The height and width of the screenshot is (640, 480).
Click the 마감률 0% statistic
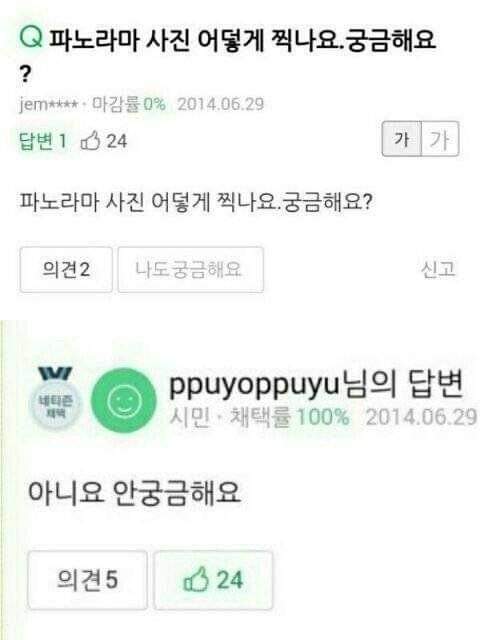point(129,104)
